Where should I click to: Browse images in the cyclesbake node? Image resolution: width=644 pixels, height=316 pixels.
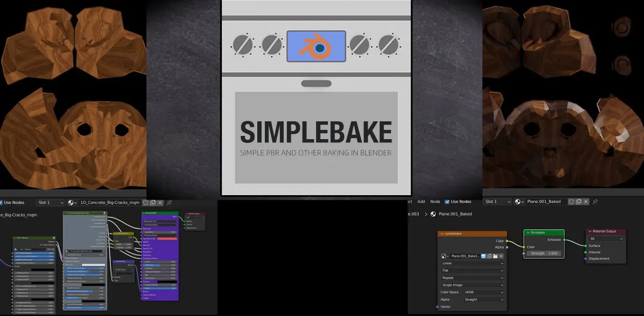tap(445, 256)
